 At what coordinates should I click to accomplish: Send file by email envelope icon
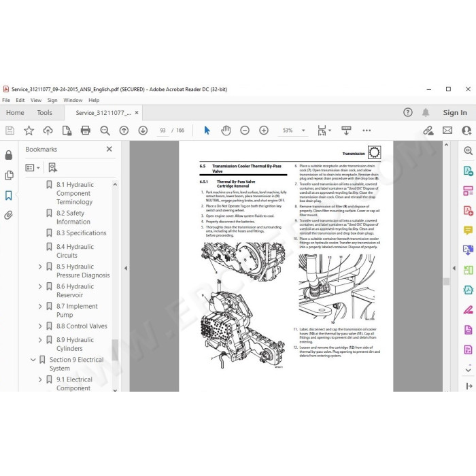coord(447,131)
